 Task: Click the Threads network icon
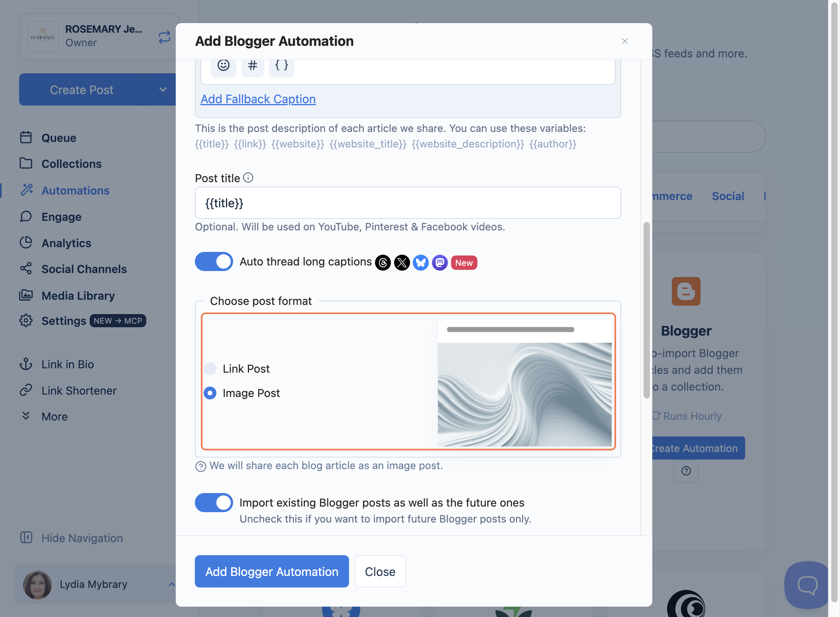click(383, 263)
